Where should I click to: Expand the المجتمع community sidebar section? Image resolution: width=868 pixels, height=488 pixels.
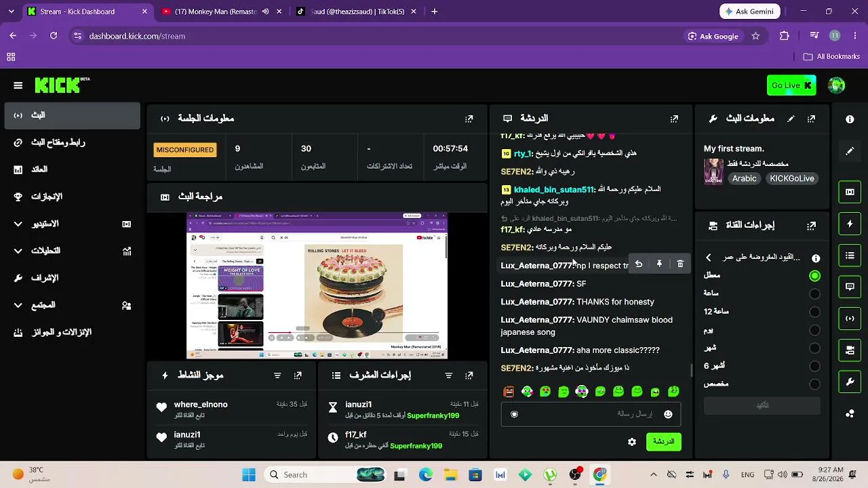click(72, 305)
